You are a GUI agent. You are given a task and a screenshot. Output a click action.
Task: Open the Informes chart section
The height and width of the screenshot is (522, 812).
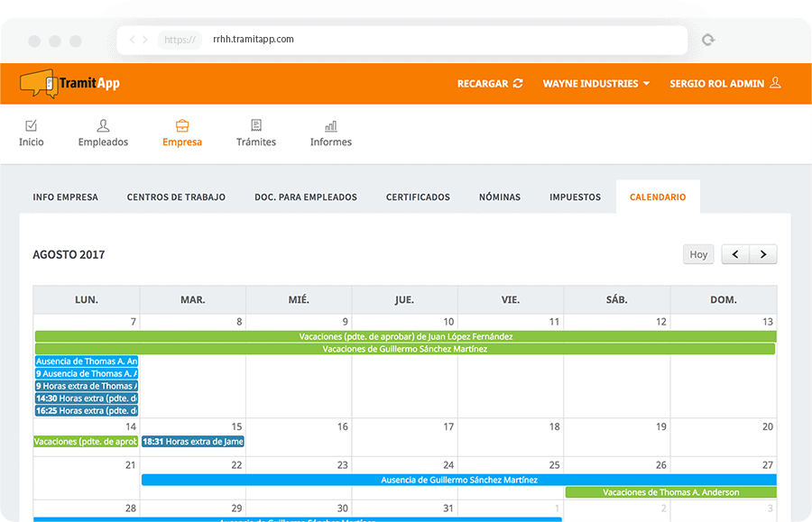coord(331,133)
